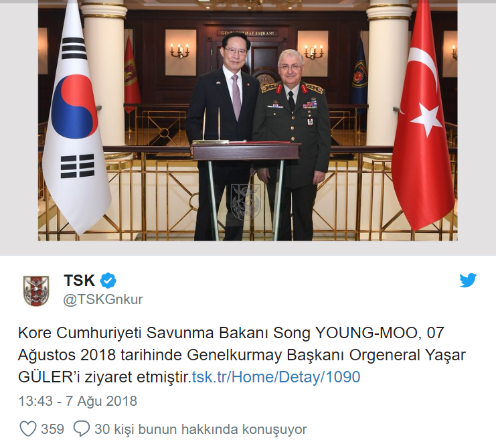Viewport: 496px width, 448px height.
Task: Click the uniformed general in the photo
Action: 293,144
